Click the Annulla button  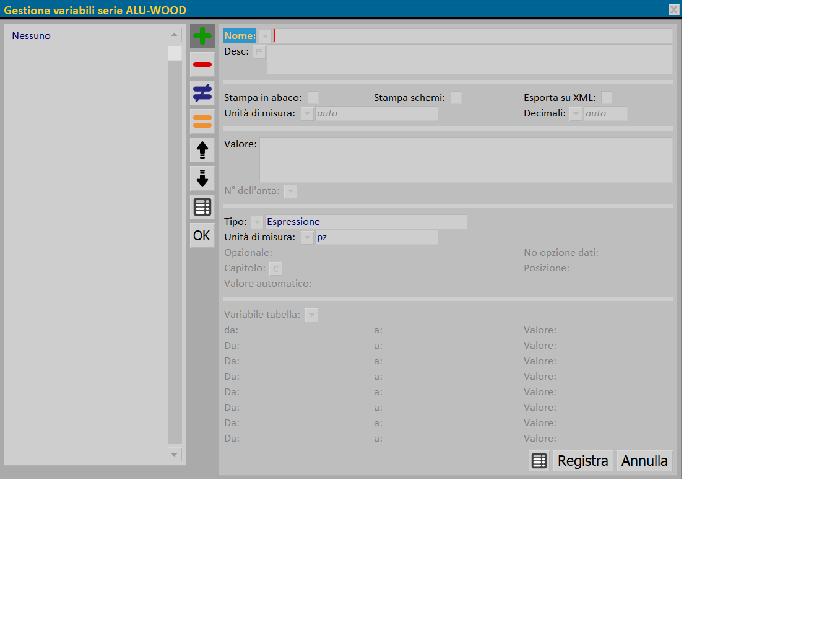pos(644,461)
